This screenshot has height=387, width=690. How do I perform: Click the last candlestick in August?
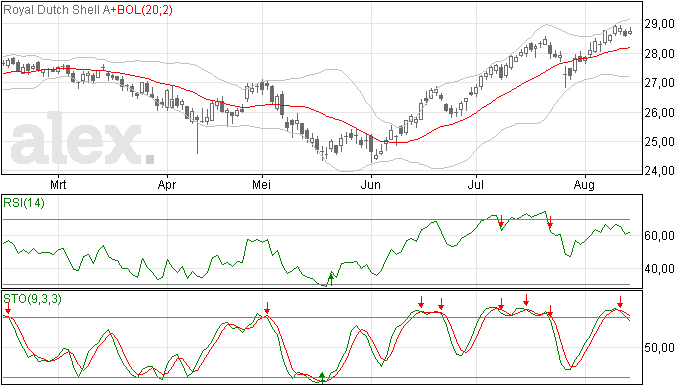[630, 31]
